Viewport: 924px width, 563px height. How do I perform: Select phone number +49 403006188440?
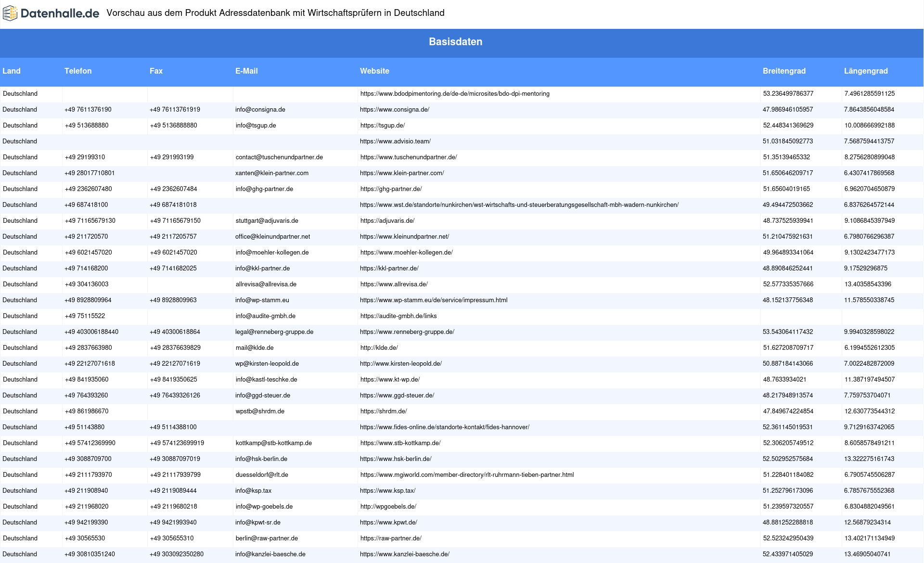(91, 332)
